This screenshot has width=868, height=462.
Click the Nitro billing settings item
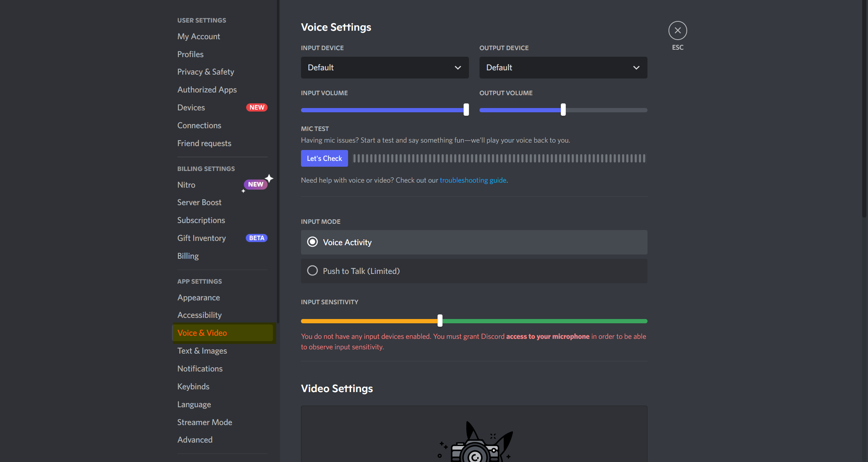click(x=186, y=184)
